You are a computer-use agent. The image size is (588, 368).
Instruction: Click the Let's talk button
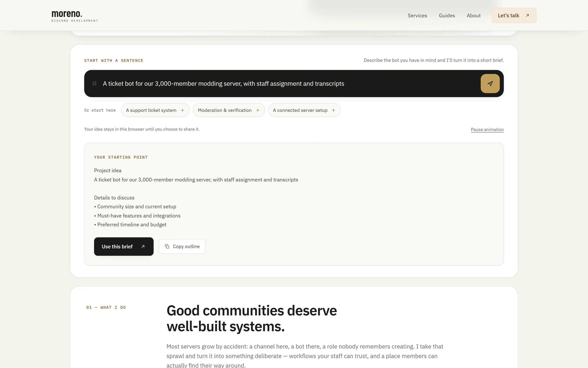coord(514,15)
